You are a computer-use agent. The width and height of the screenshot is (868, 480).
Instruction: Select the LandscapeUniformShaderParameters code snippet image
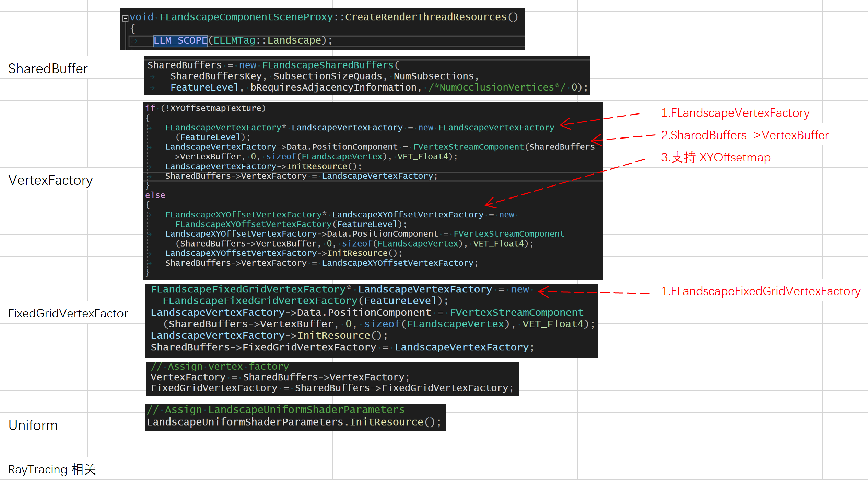[x=295, y=417]
